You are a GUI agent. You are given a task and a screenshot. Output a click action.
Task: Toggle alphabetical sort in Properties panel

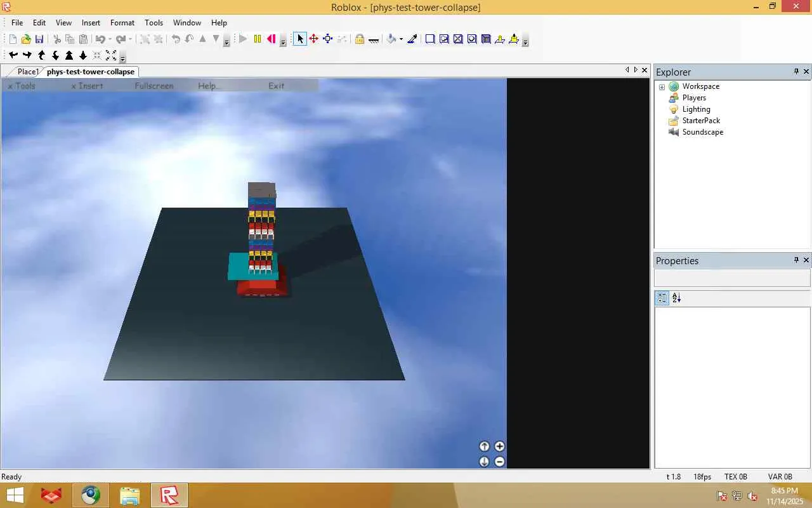[x=676, y=298]
